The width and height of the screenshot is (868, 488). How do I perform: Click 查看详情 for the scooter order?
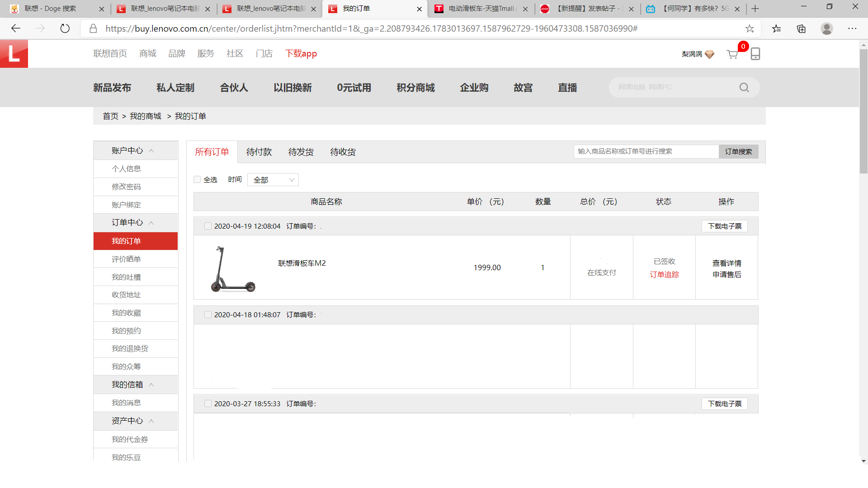(727, 263)
